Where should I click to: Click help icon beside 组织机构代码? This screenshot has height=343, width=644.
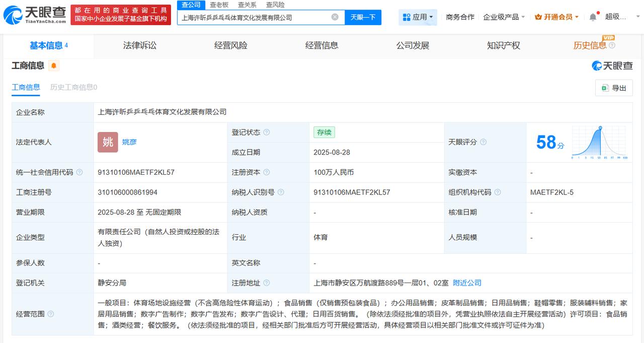(x=498, y=192)
